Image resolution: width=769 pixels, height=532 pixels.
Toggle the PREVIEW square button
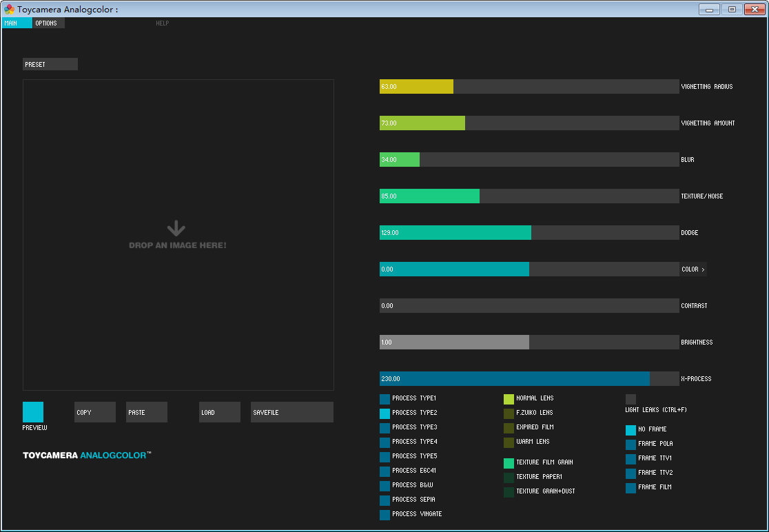tap(33, 412)
